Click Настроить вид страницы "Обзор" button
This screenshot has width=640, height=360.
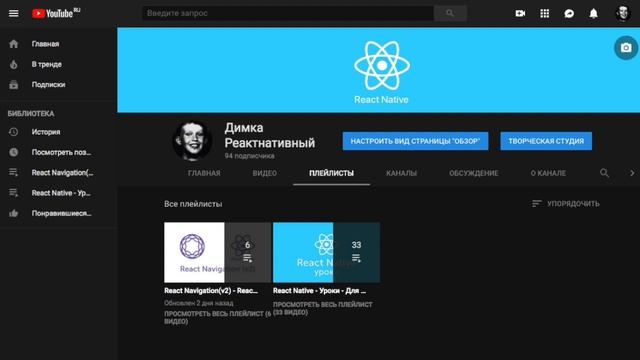pos(415,141)
